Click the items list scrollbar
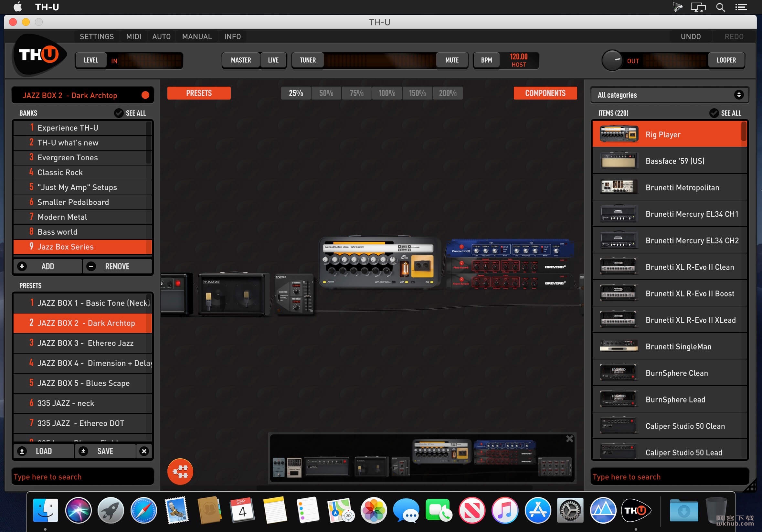Image resolution: width=762 pixels, height=532 pixels. (x=744, y=131)
